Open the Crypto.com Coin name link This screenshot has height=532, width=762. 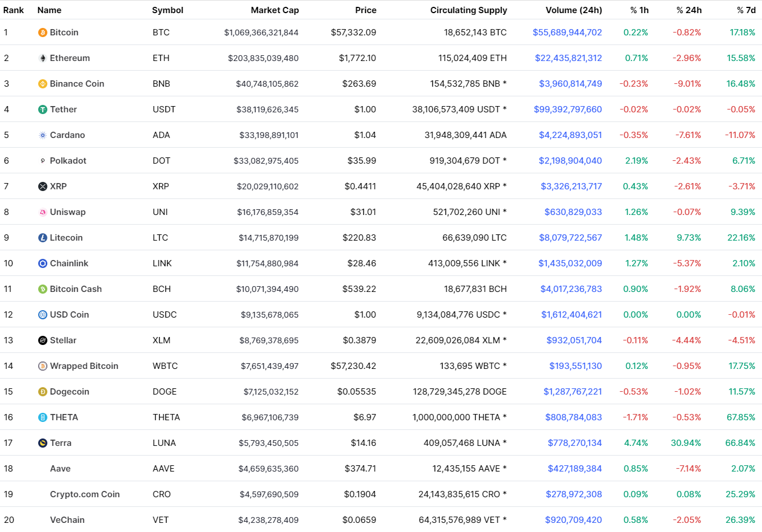(85, 494)
